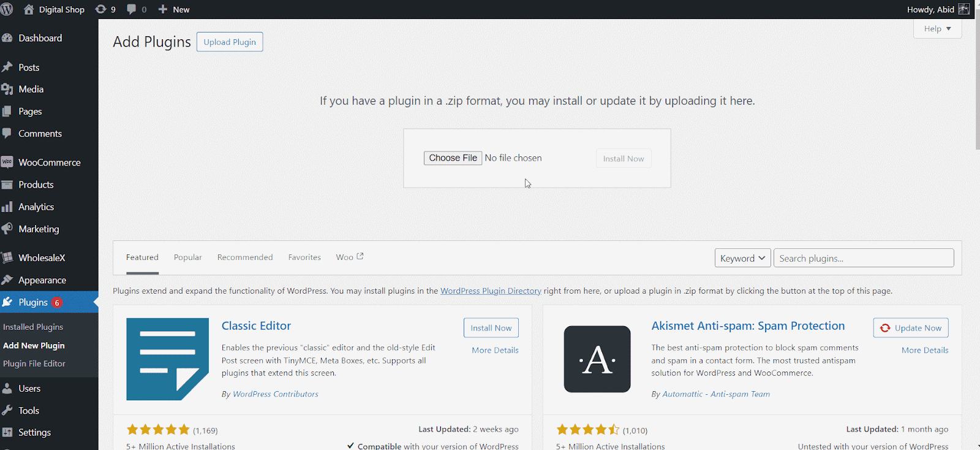Click the Plugins update count badge 6
Image resolution: width=980 pixels, height=450 pixels.
click(x=57, y=303)
